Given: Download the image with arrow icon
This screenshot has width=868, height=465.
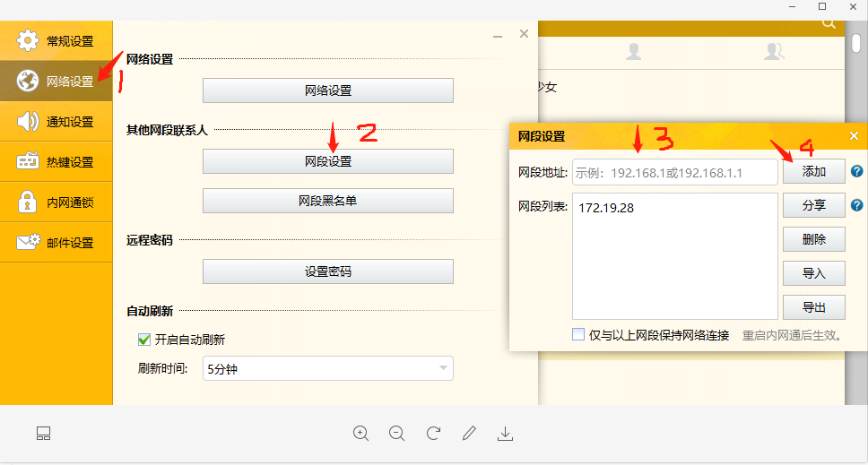Looking at the screenshot, I should [505, 434].
